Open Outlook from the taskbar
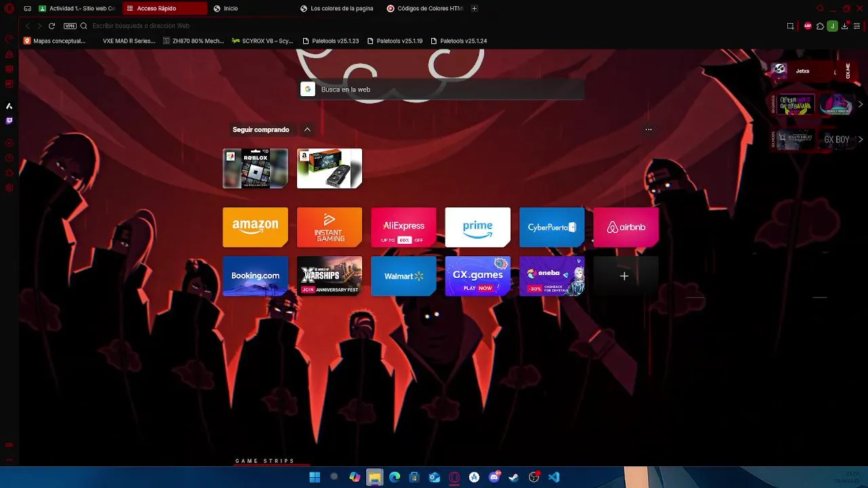 (435, 477)
